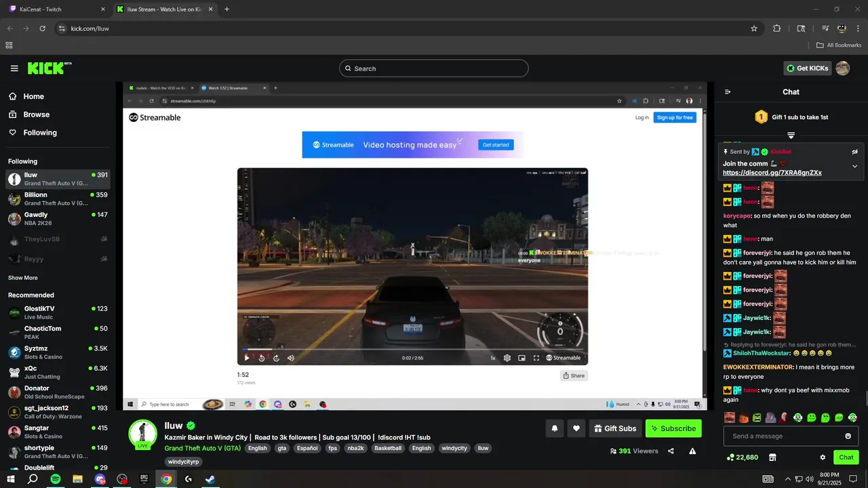Select the nba2k tag

click(x=355, y=448)
